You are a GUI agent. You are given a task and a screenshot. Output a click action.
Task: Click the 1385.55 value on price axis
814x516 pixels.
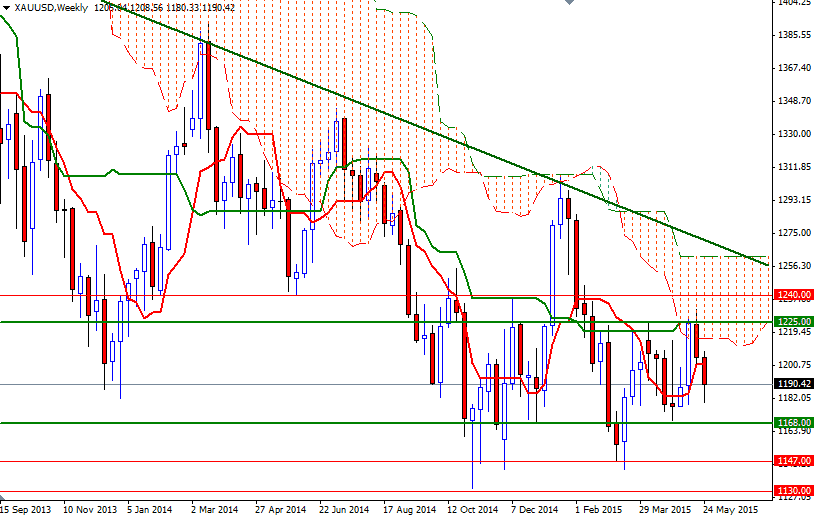[x=794, y=35]
